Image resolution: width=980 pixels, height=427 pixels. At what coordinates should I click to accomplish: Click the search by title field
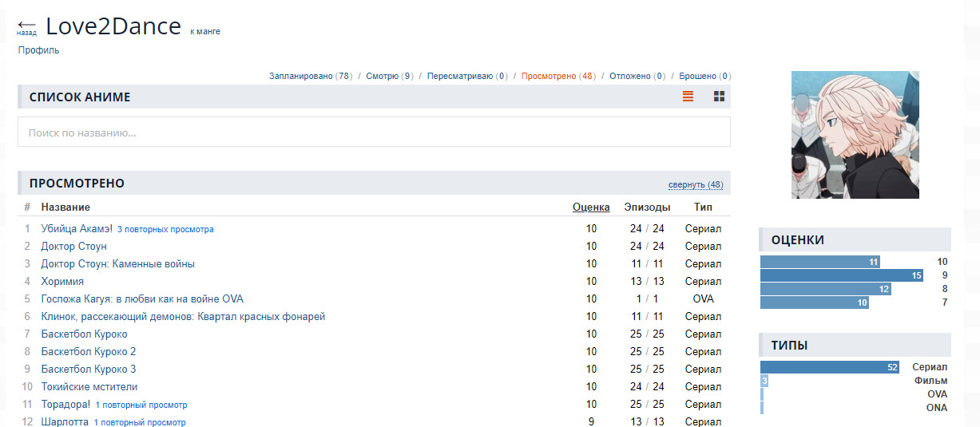(374, 132)
